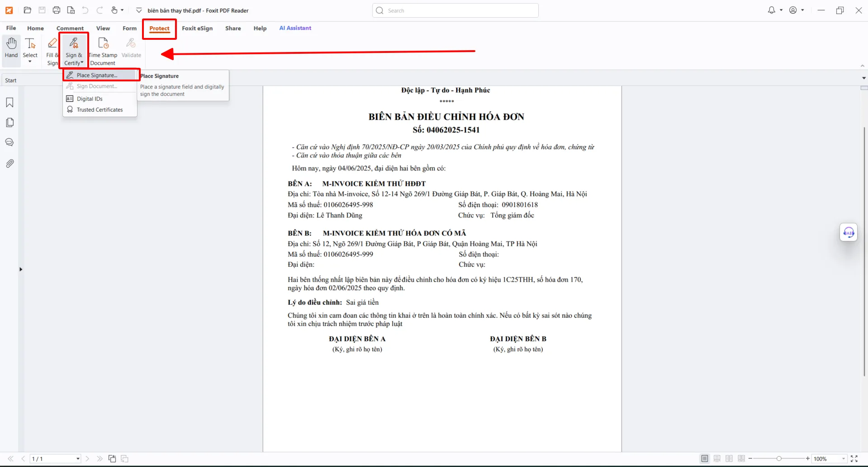Viewport: 868px width, 467px height.
Task: Switch to the Comment tab
Action: (x=70, y=28)
